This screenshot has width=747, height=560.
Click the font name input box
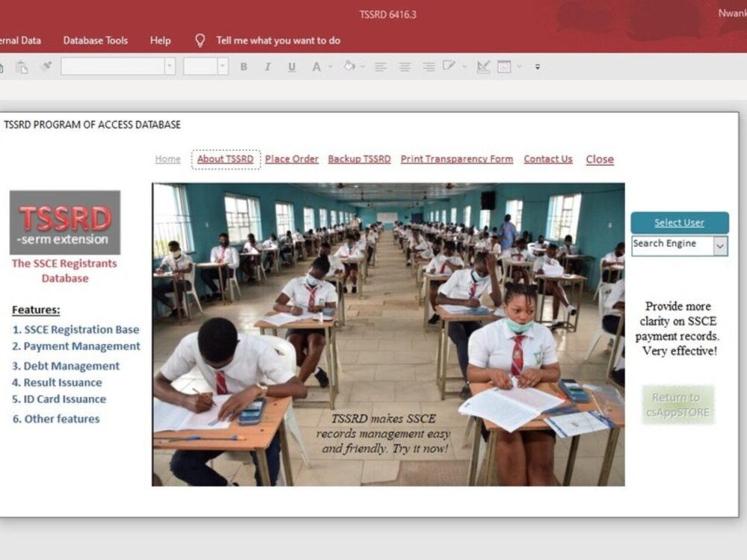click(x=113, y=66)
